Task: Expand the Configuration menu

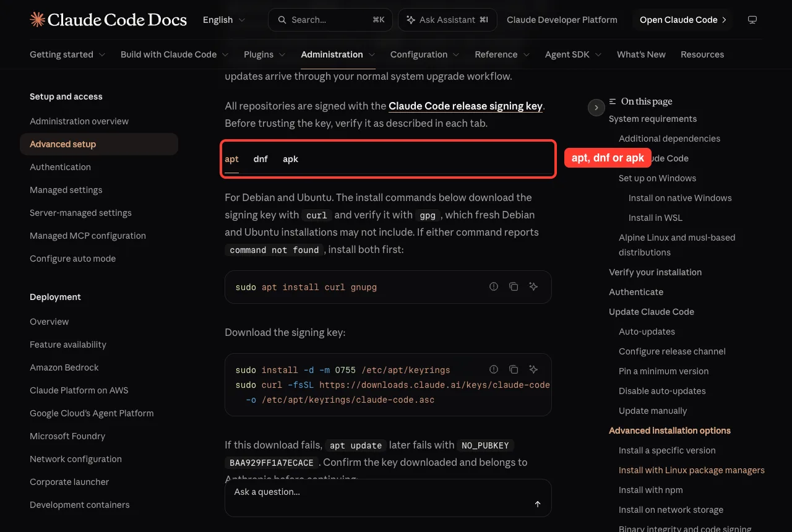Action: [x=425, y=54]
